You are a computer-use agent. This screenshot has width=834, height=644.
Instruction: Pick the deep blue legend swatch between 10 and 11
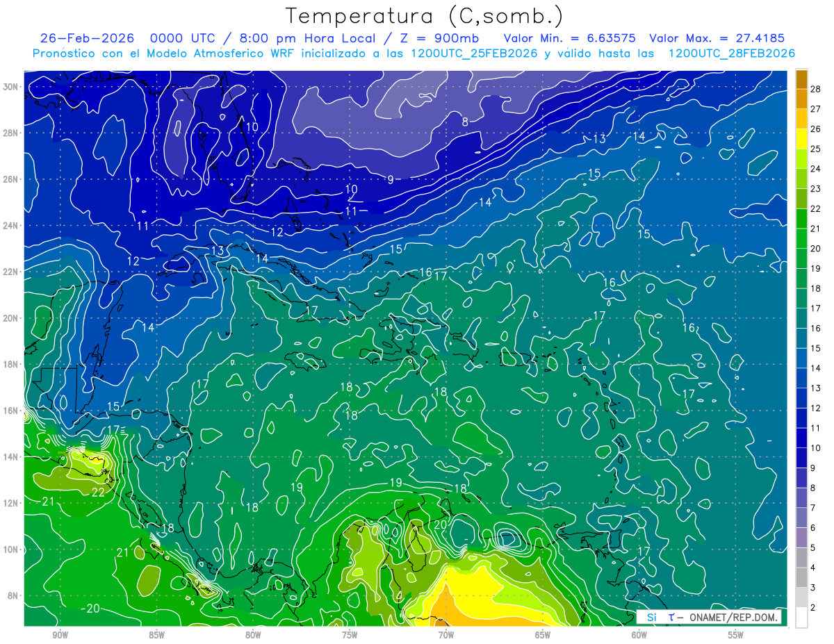(x=801, y=438)
